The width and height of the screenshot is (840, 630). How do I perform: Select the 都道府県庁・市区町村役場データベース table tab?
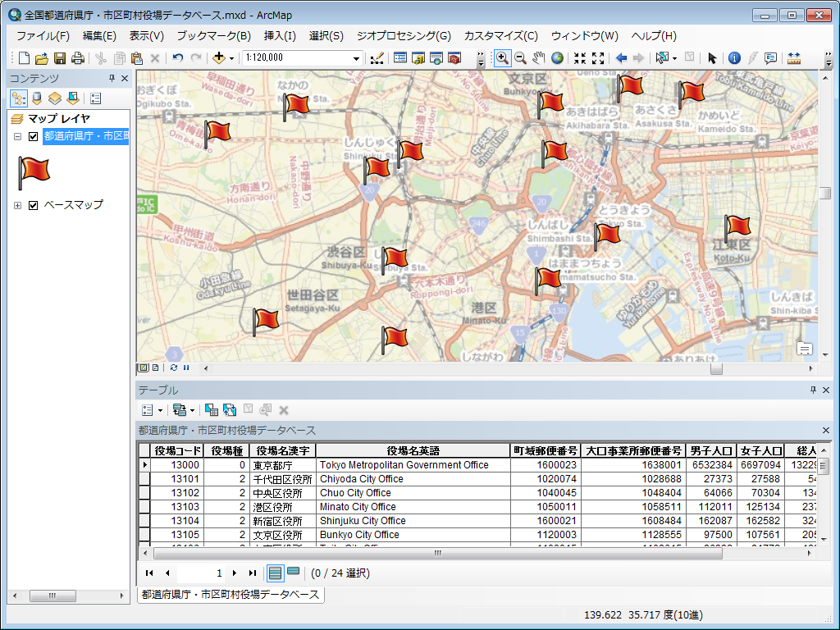tap(231, 595)
